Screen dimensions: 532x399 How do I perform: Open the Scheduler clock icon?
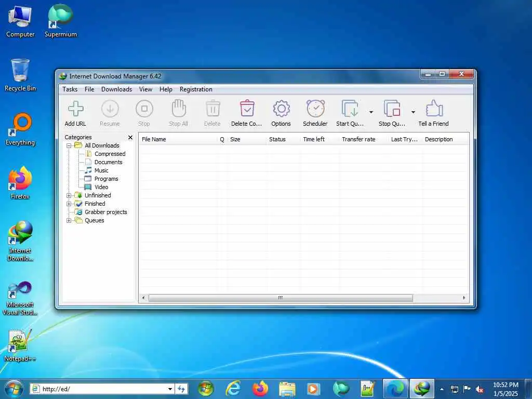pos(315,108)
